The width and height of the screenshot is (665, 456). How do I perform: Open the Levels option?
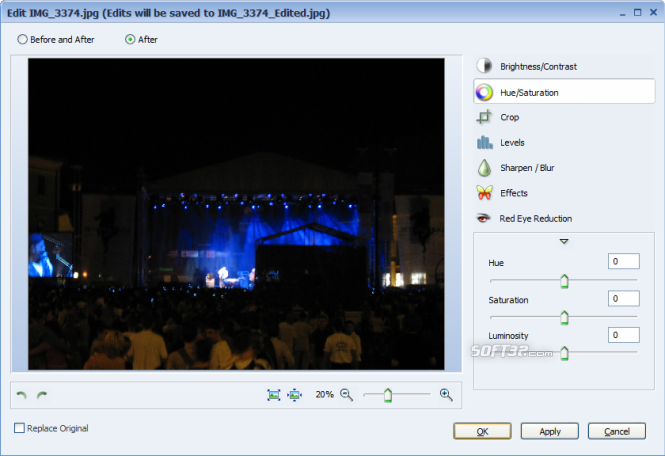pos(564,143)
